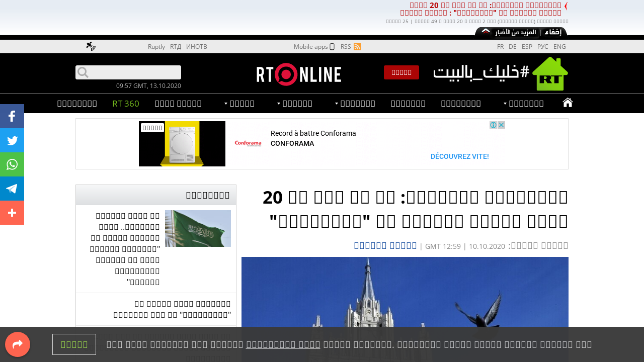Open more sharing options with the plus icon

click(12, 213)
